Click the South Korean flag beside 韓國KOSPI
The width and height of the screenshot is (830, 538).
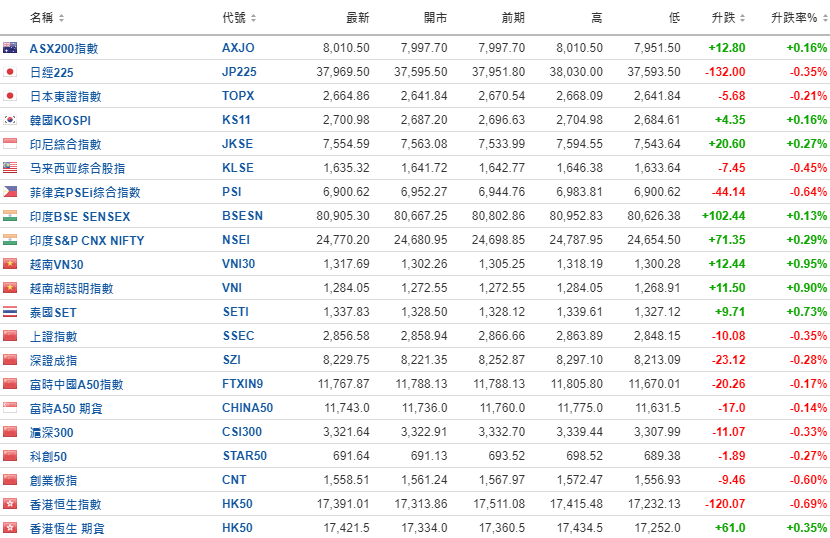coord(10,119)
